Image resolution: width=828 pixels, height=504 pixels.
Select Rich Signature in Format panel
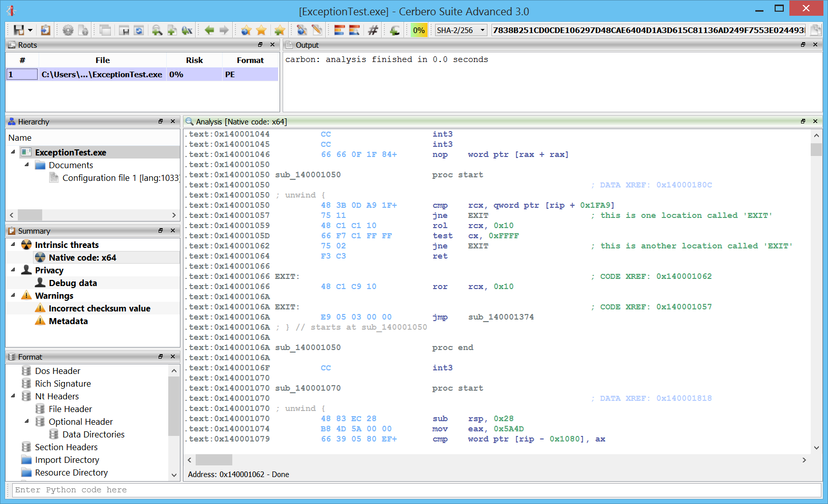[63, 384]
